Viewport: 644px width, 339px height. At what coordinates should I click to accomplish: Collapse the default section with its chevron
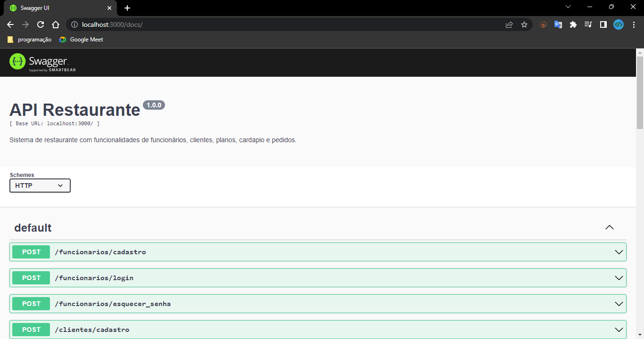tap(610, 227)
